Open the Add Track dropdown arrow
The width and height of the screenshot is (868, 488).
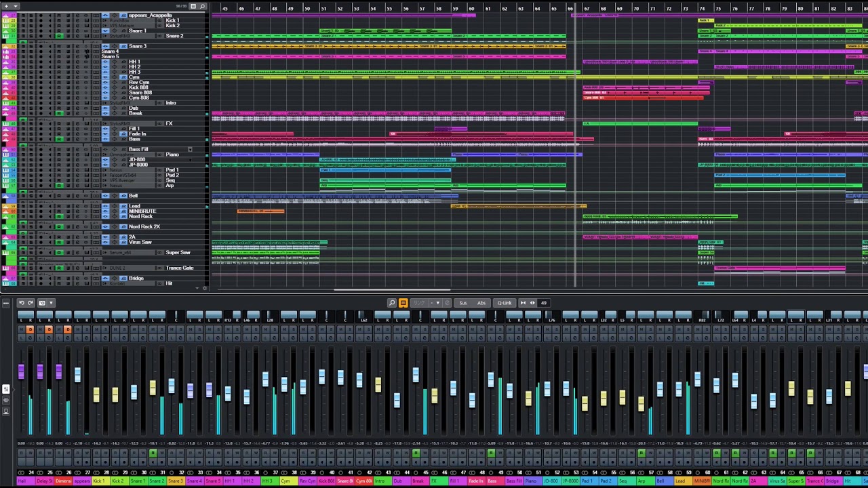(16, 6)
